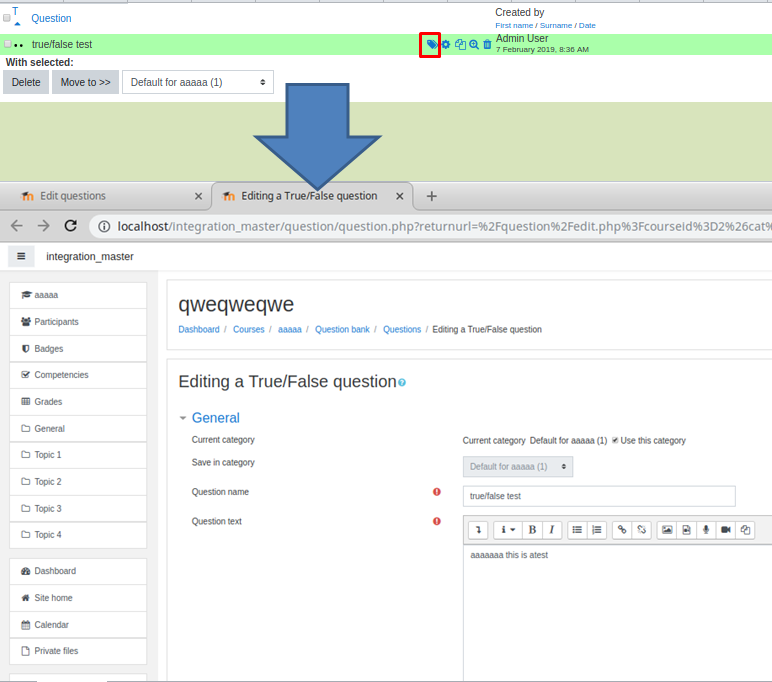
Task: Click the gear edit icon for true/false test
Action: 446,44
